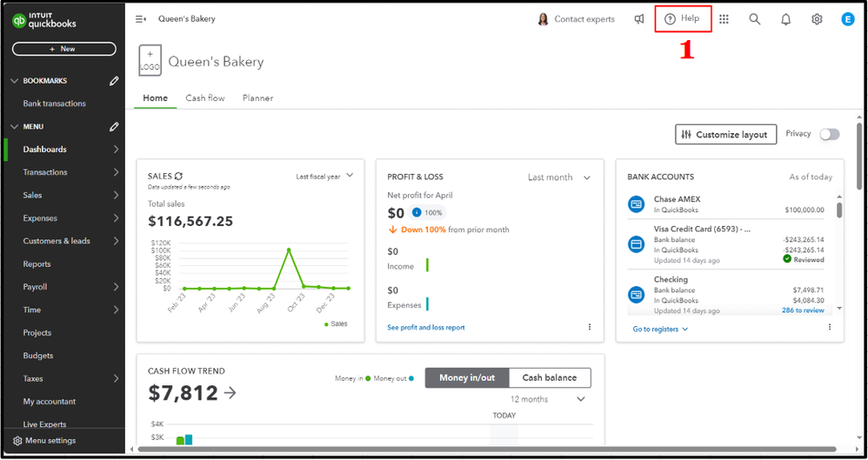Expand the Transactions submenu
This screenshot has width=868, height=460.
point(117,172)
